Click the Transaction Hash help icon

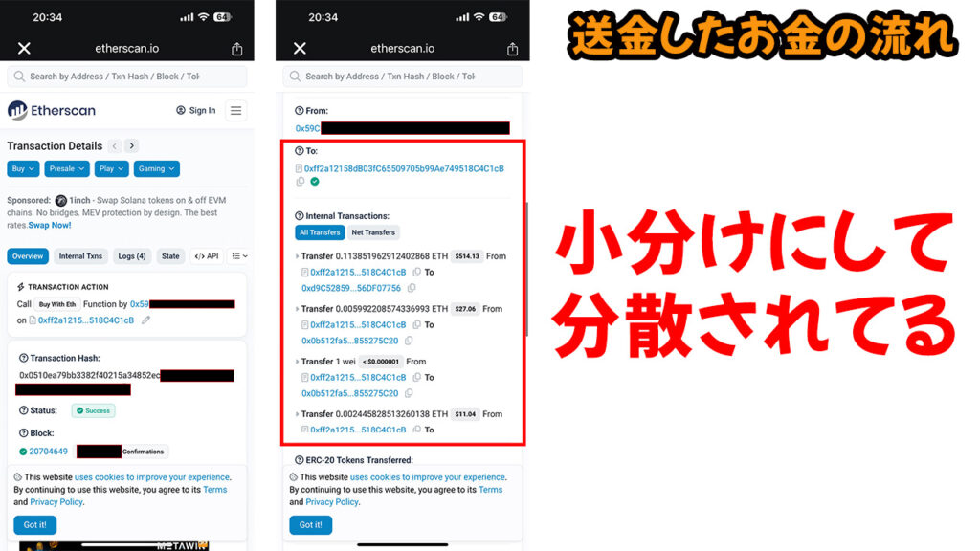point(23,358)
